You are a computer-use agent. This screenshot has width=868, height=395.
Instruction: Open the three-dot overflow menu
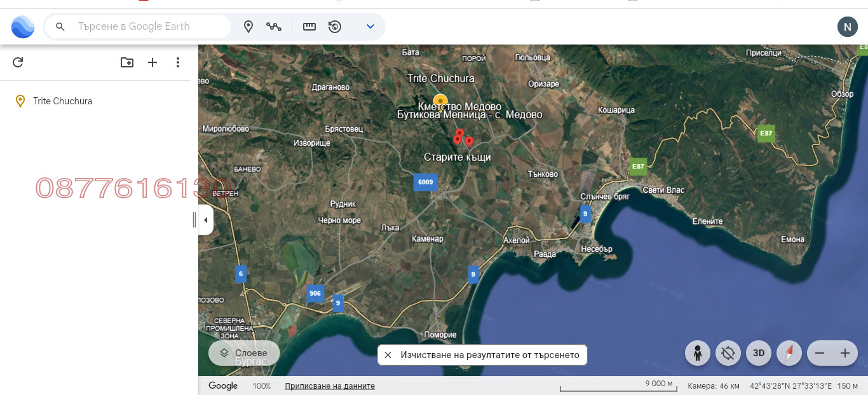tap(178, 62)
